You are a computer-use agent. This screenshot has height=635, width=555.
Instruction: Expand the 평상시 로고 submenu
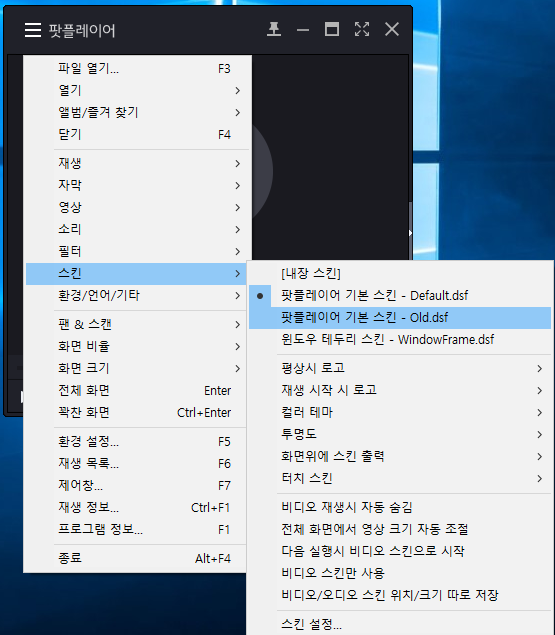(x=400, y=368)
